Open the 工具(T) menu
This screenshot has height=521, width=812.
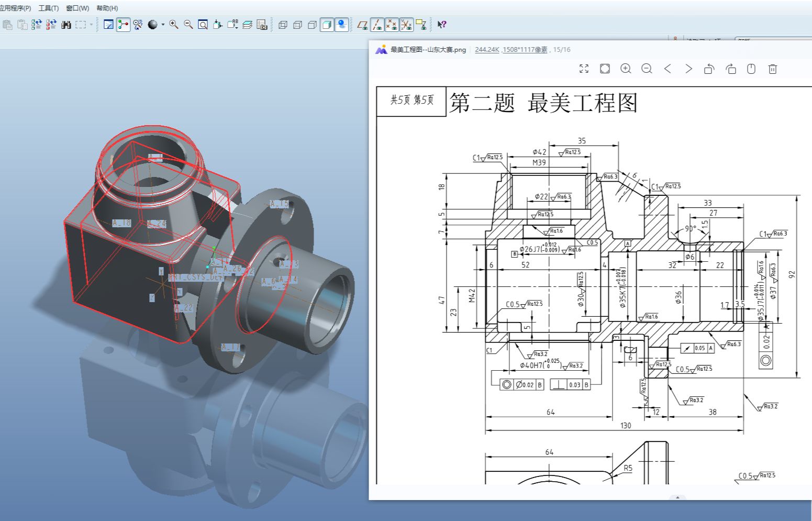[x=49, y=8]
